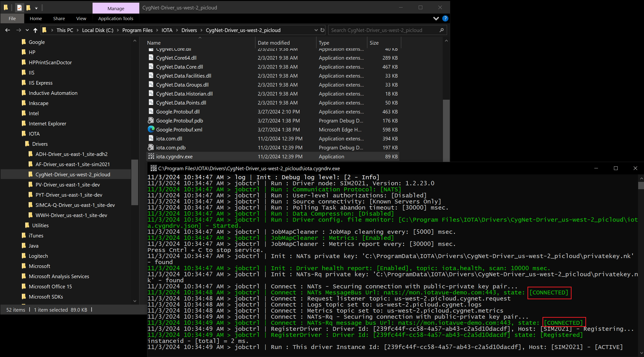Sort files by Size column
Viewport: 644px width, 357px height.
coord(374,43)
